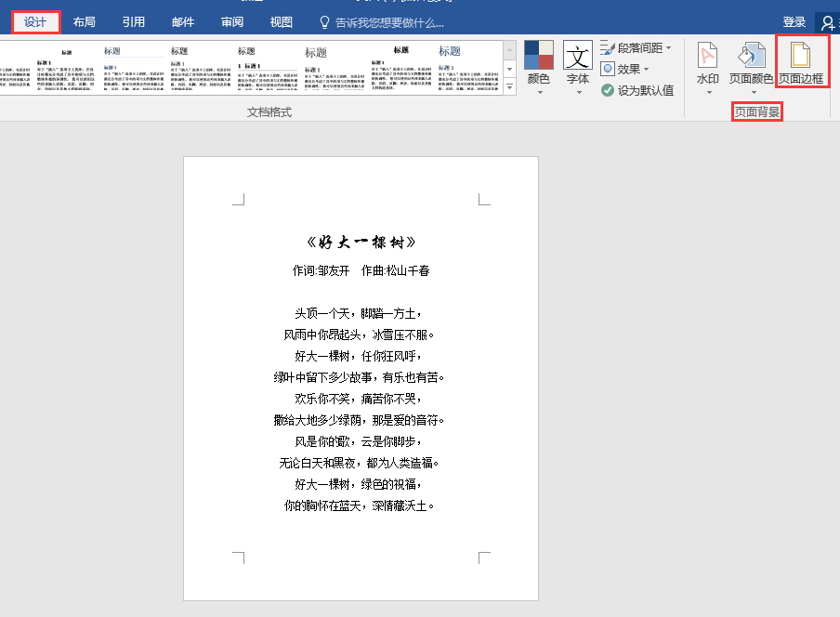840x617 pixels.
Task: Click Set as Default (设为默认值) checkmark
Action: point(607,90)
